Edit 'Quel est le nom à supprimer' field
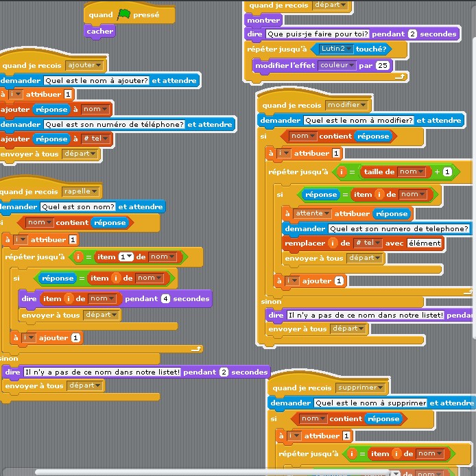The image size is (476, 476). click(370, 403)
